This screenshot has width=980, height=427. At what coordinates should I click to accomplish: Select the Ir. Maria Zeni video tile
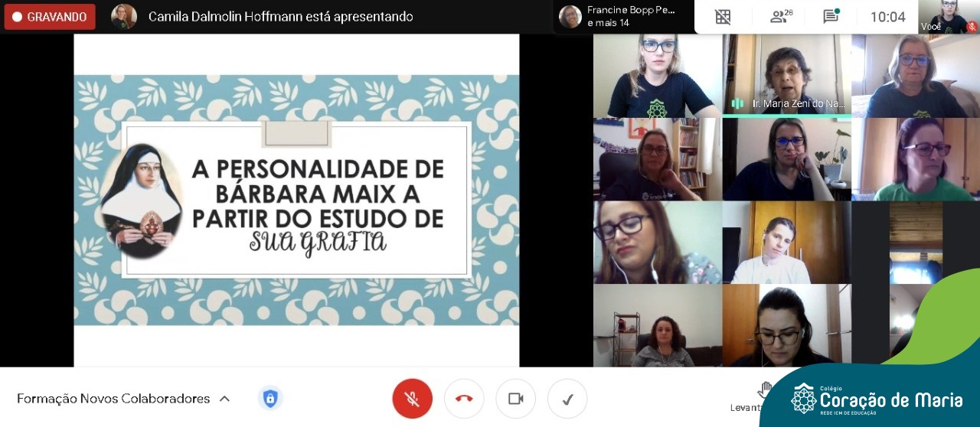coord(786,75)
